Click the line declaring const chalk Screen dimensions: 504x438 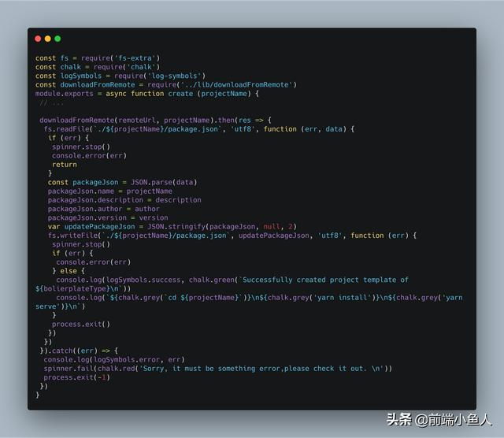point(98,67)
